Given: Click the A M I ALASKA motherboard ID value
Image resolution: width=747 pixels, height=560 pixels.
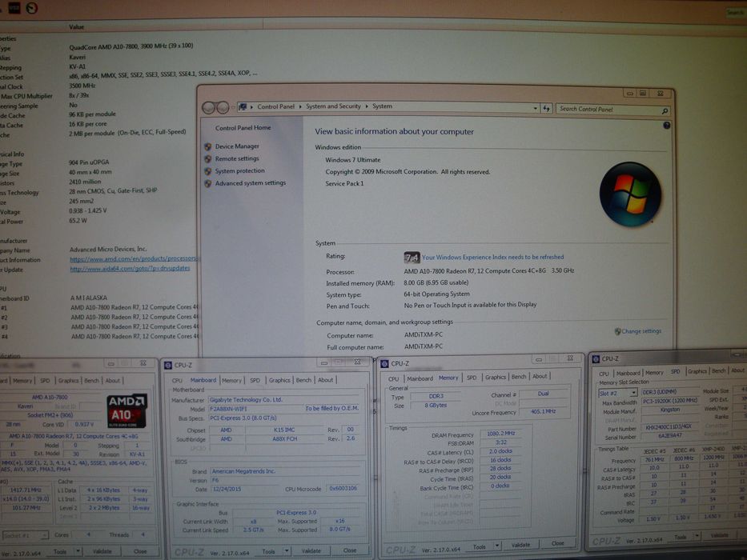Looking at the screenshot, I should coord(89,298).
